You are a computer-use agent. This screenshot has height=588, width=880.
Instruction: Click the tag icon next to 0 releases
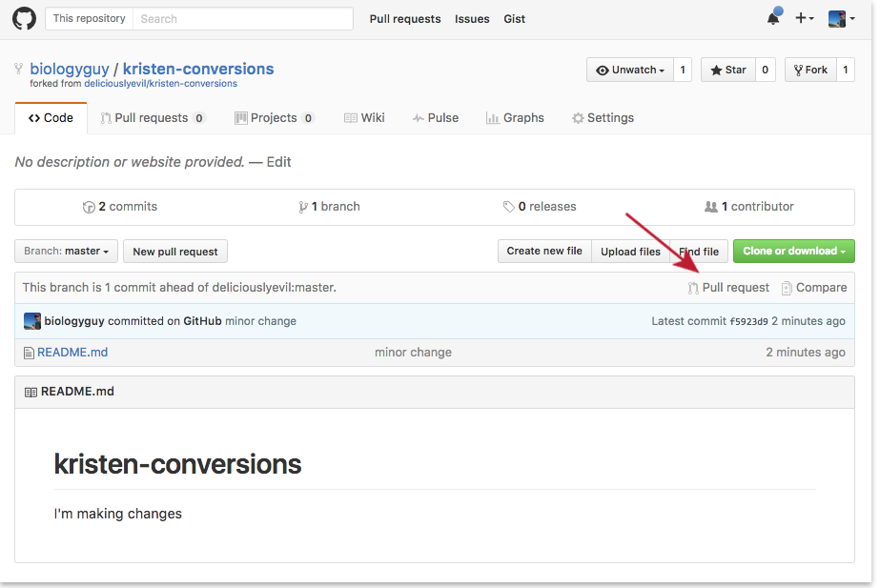[508, 207]
